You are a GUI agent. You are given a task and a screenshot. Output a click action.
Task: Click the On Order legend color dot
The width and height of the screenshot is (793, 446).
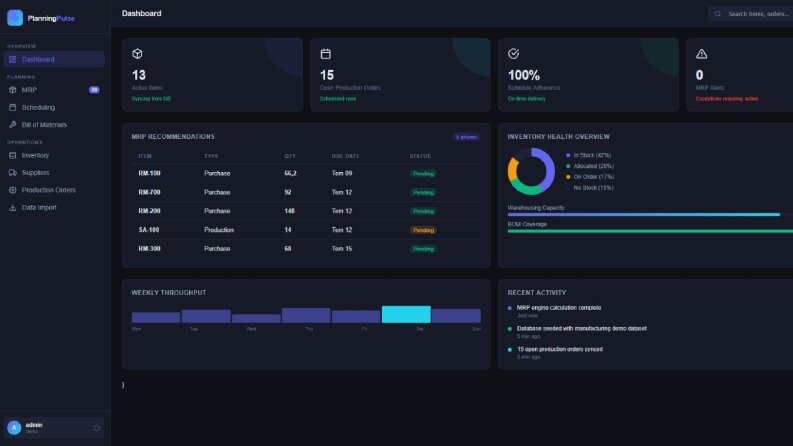[568, 177]
